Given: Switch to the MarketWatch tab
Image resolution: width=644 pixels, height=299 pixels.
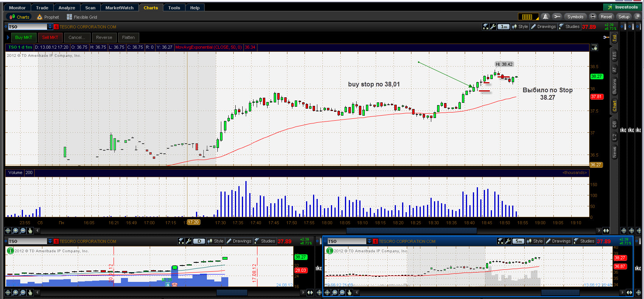Looking at the screenshot, I should 119,7.
